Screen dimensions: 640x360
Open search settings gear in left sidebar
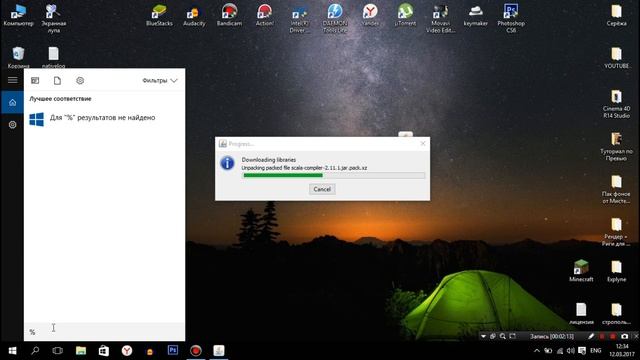(x=12, y=124)
